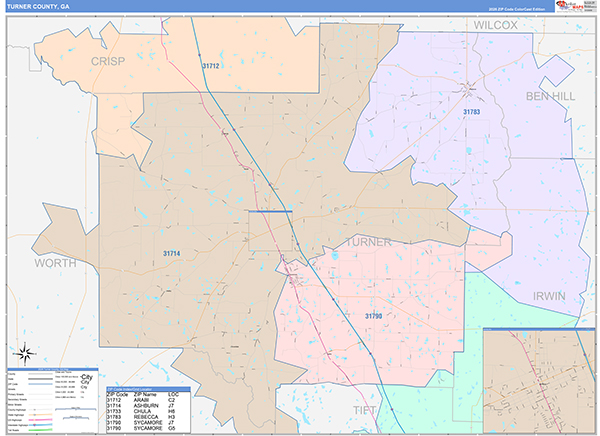This screenshot has height=436, width=600.
Task: Click the 31790 label on pink area
Action: [373, 316]
